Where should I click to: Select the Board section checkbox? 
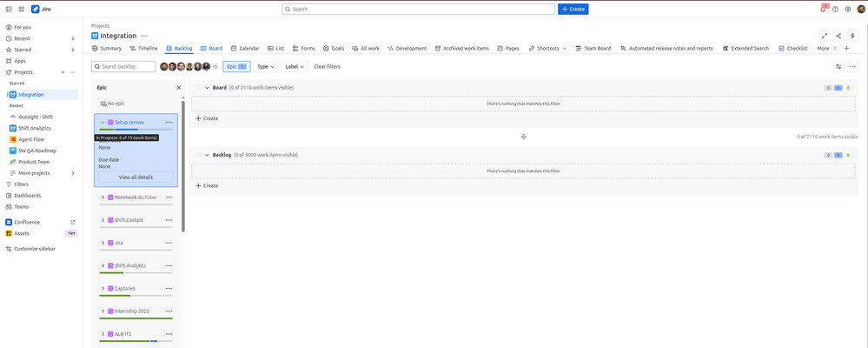(x=199, y=88)
